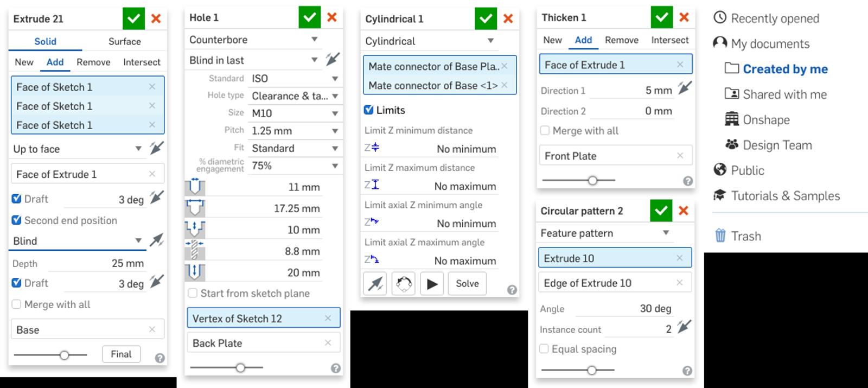Accept the Extrude 21 feature with green checkmark
This screenshot has height=388, width=868.
[133, 19]
